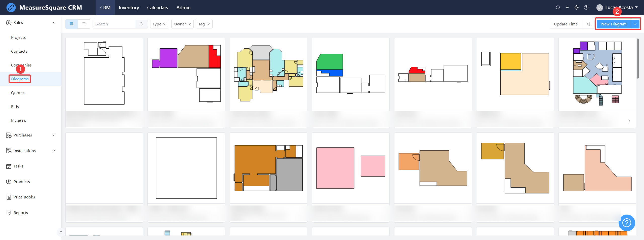Click the Reports chart icon in sidebar

pos(9,213)
